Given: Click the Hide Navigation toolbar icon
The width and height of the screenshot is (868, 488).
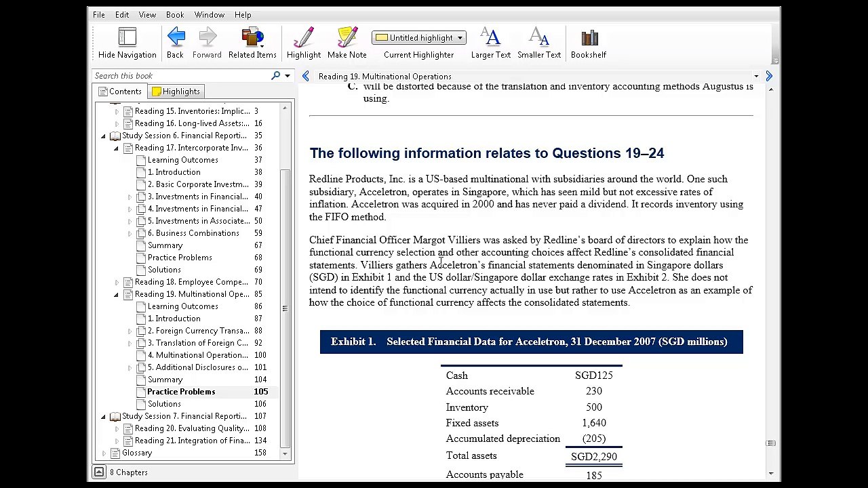Looking at the screenshot, I should click(x=127, y=38).
